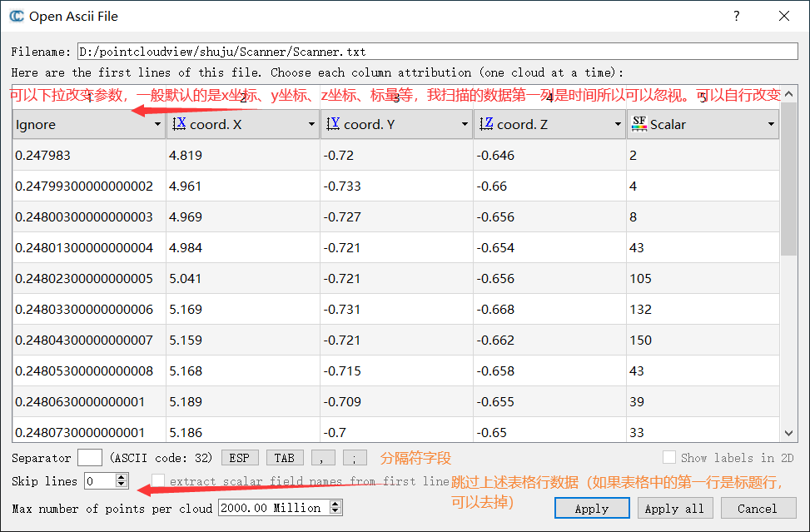Viewport: 810px width, 532px height.
Task: Enable extract scalar field names from first line
Action: click(158, 480)
